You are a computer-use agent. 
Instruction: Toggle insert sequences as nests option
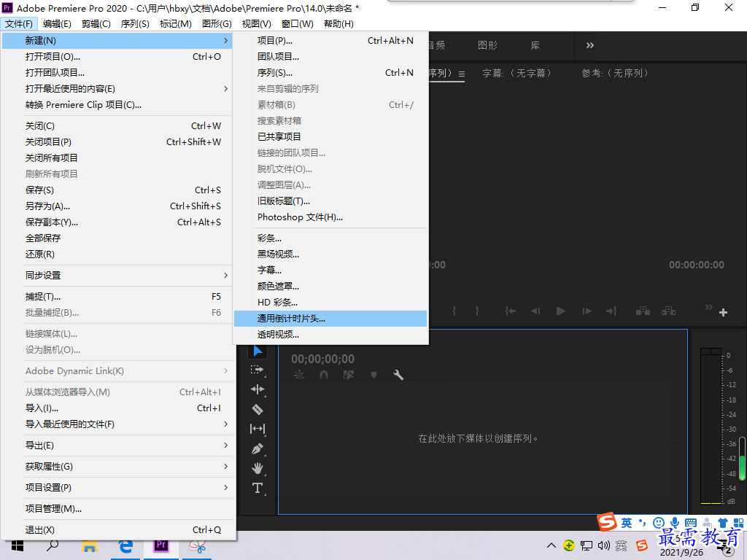click(x=299, y=376)
